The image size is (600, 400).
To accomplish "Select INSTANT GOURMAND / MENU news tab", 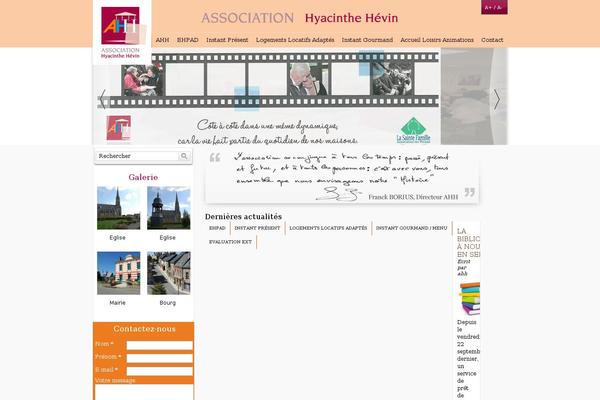I will coord(411,228).
